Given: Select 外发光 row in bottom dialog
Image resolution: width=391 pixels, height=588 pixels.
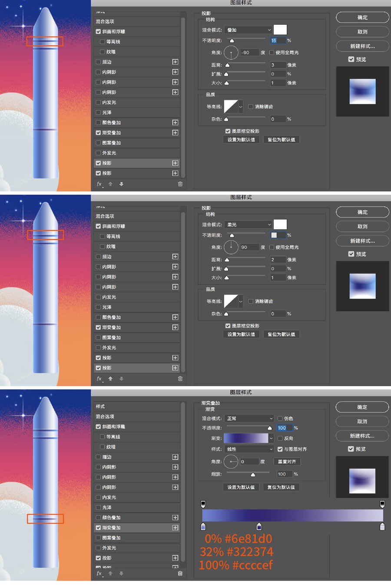Looking at the screenshot, I should 137,548.
